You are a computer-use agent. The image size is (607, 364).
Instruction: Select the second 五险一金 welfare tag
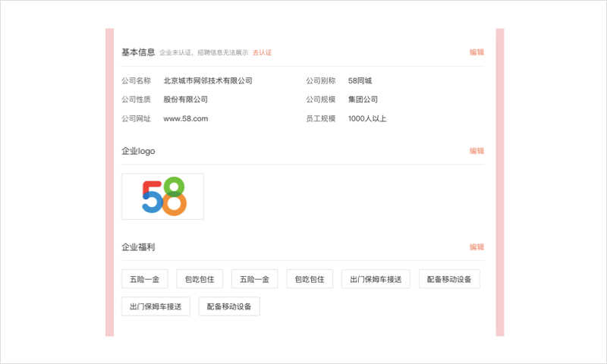pyautogui.click(x=254, y=279)
